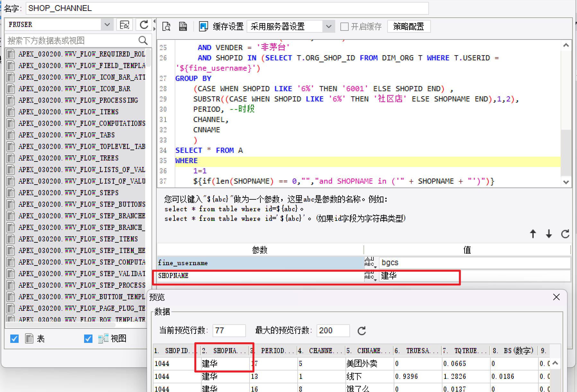Open the FRUSER database dropdown

(107, 25)
